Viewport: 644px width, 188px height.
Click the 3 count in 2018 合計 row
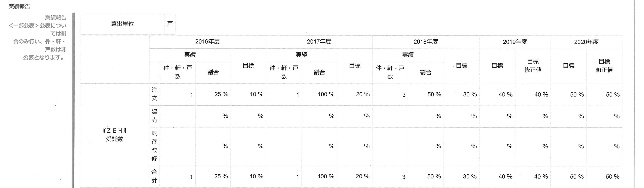403,177
